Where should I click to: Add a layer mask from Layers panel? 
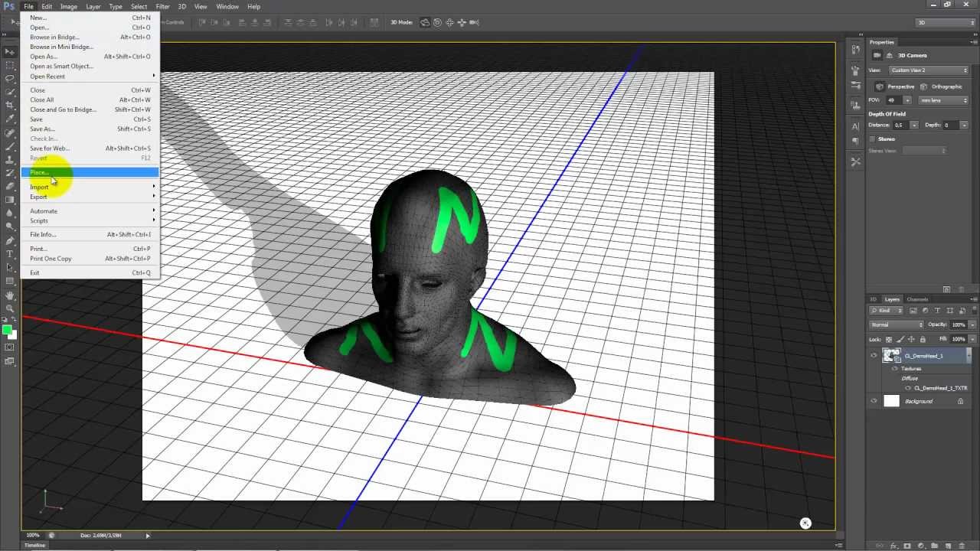907,546
